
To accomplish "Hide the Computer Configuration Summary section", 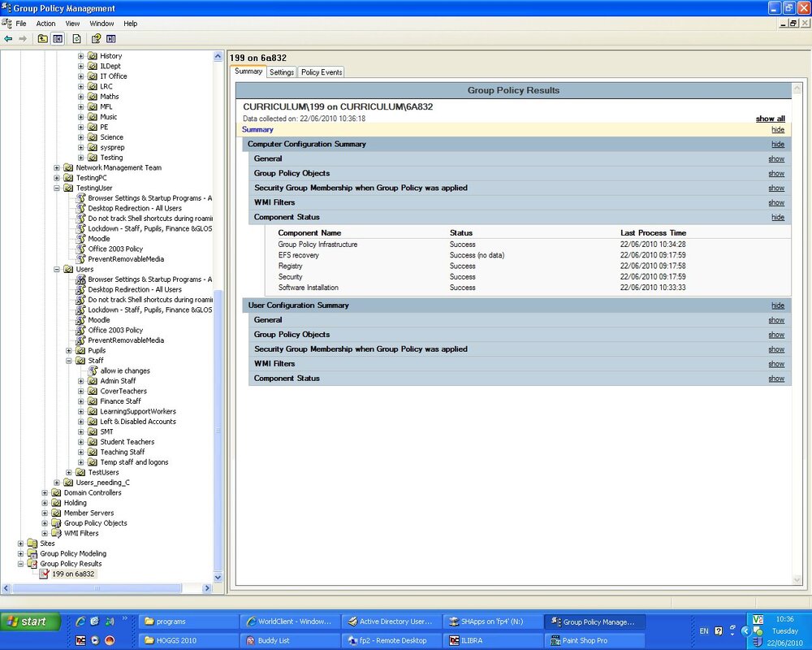I will (x=778, y=145).
